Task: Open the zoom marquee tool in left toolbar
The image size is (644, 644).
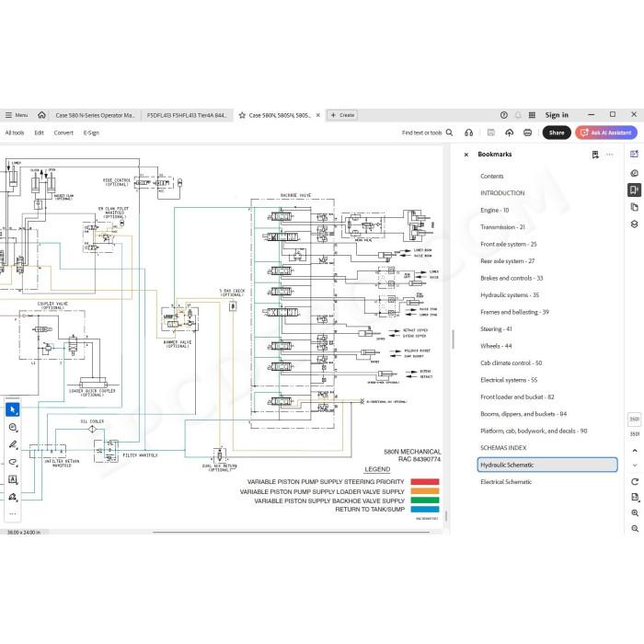Action: pos(13,428)
